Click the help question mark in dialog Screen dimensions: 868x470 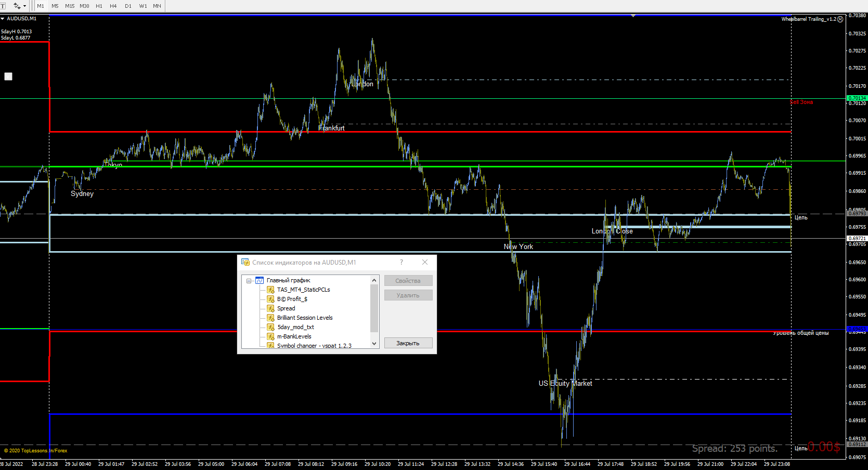(x=401, y=263)
